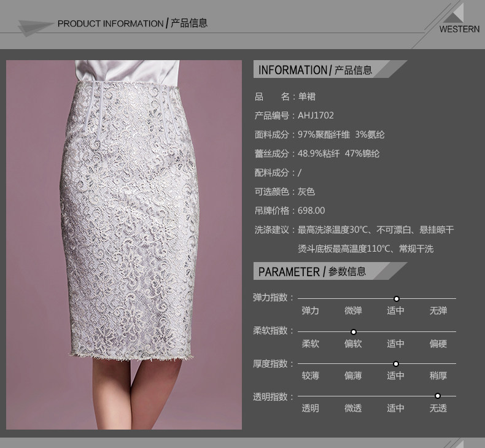This screenshot has width=485, height=448.
Task: Click the lace skirt product photo
Action: pyautogui.click(x=123, y=244)
